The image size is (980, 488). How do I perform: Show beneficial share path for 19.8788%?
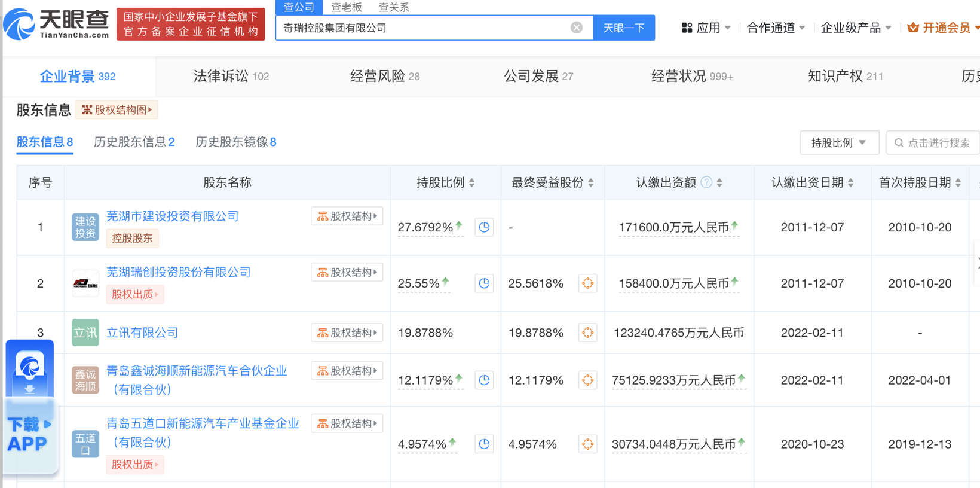[588, 333]
